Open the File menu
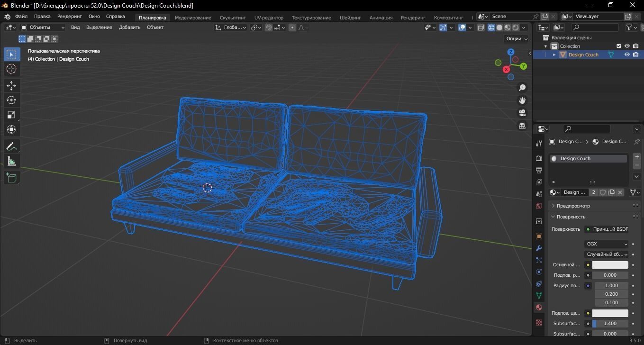This screenshot has width=644, height=345. pos(21,16)
